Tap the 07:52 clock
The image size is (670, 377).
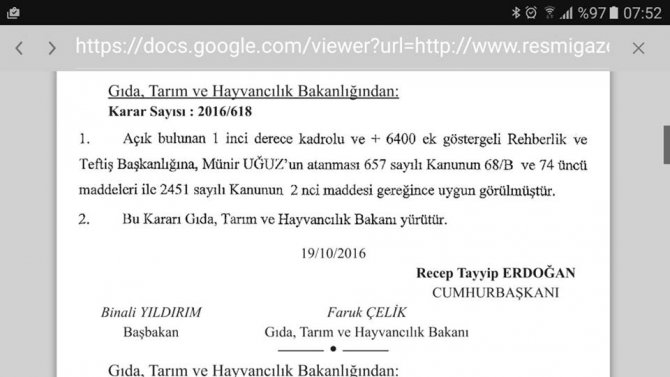tap(642, 13)
